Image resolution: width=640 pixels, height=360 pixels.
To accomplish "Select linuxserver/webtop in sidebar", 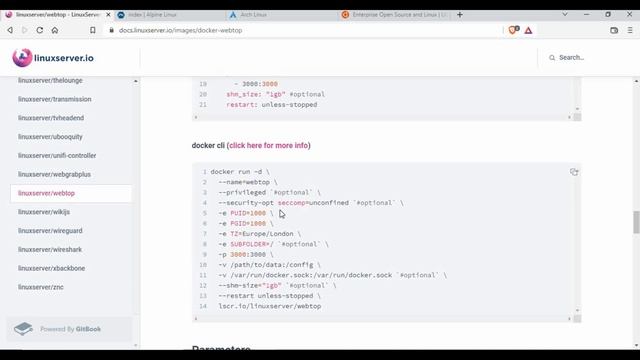I will click(71, 193).
